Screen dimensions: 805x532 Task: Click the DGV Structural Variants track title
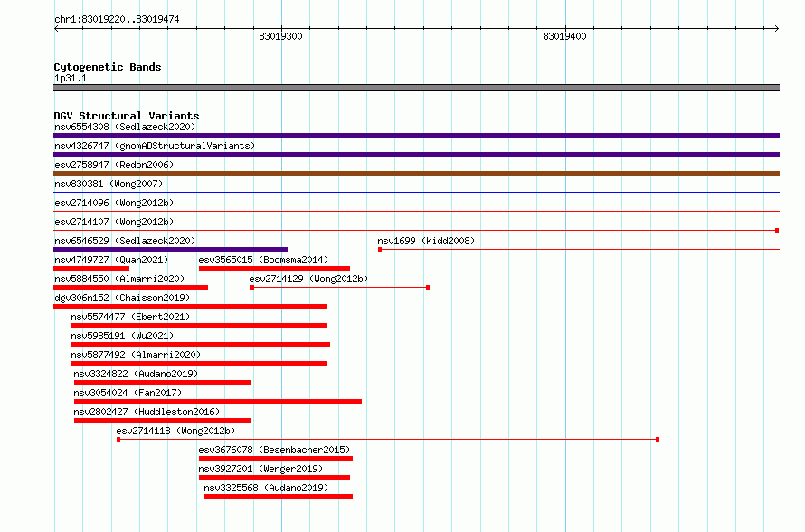coord(127,116)
